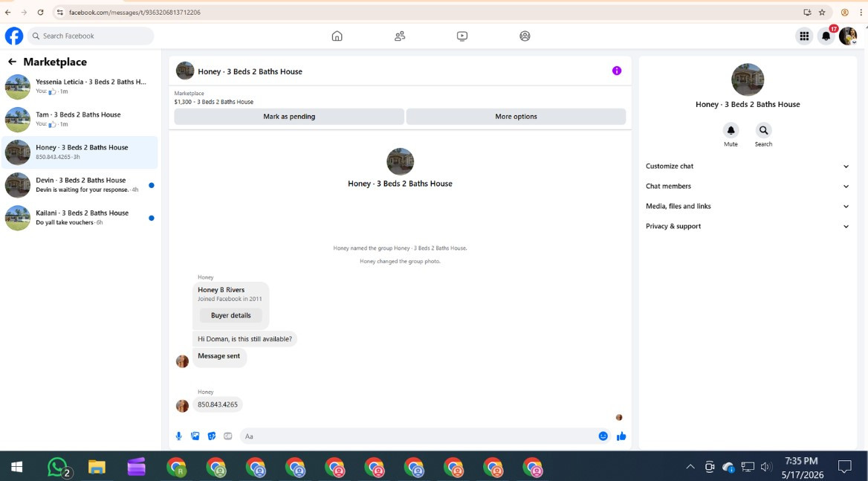Open Yessenia Leticia conversation
Screen dimensions: 868x481
click(80, 86)
